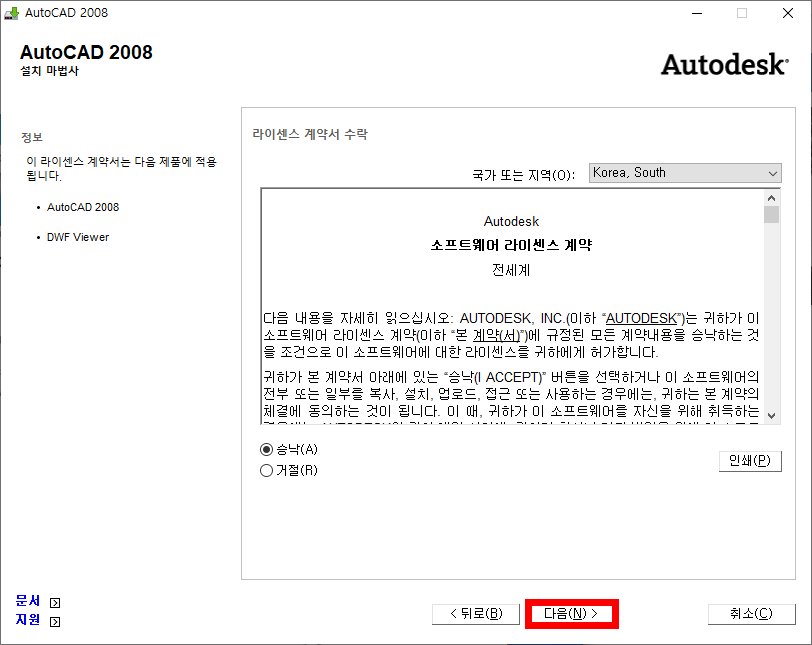This screenshot has width=812, height=645.
Task: Minimize the AutoCAD 2008 installer window
Action: pos(697,13)
